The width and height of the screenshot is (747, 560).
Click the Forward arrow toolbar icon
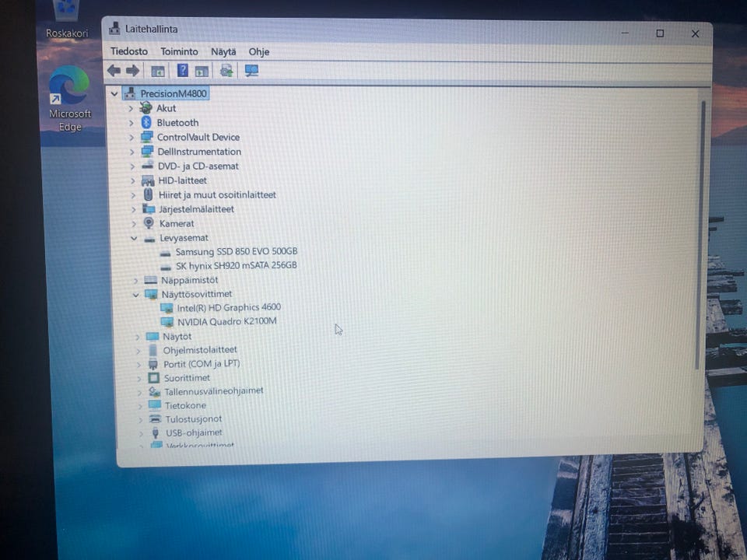(132, 71)
